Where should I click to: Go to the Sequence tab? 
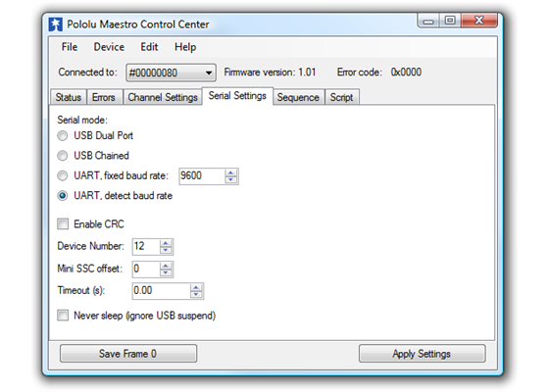point(298,97)
